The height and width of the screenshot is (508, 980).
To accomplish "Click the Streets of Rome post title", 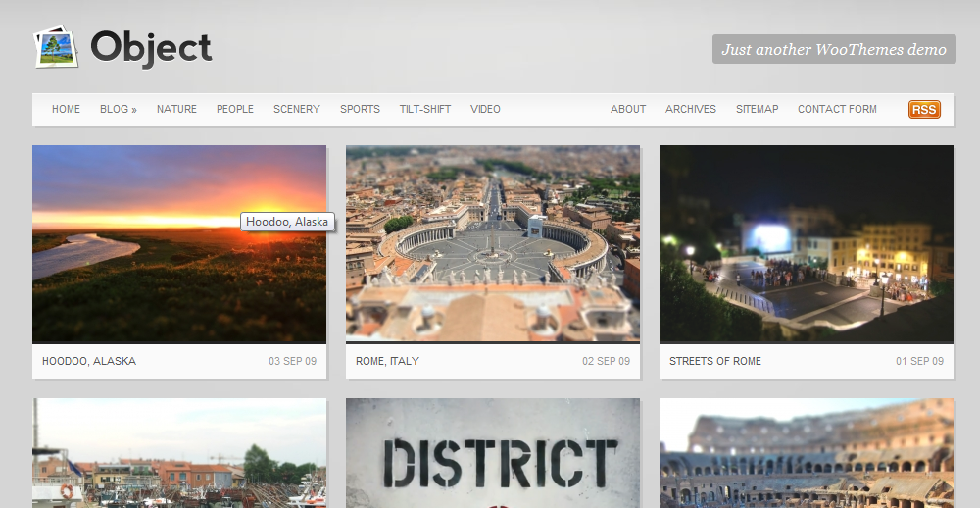I will click(715, 361).
